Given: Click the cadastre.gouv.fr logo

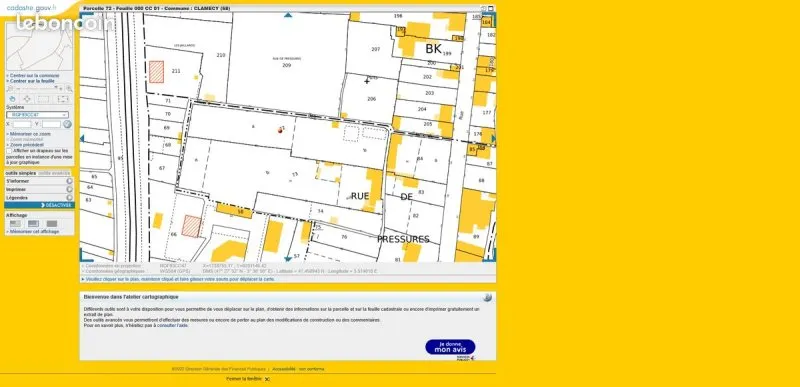Looking at the screenshot, I should [x=32, y=8].
